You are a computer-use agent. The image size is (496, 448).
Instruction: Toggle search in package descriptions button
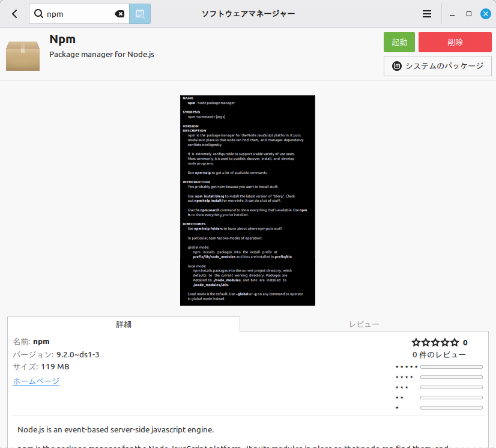click(x=140, y=14)
